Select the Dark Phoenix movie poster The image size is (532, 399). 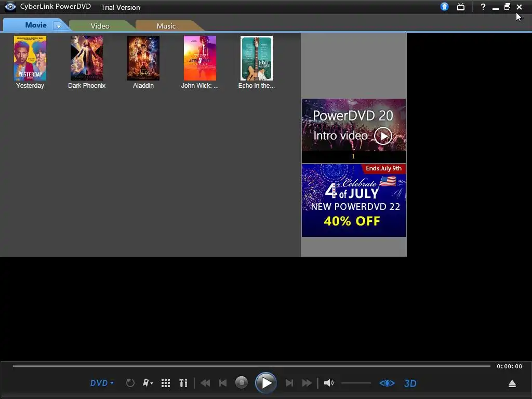coord(87,58)
